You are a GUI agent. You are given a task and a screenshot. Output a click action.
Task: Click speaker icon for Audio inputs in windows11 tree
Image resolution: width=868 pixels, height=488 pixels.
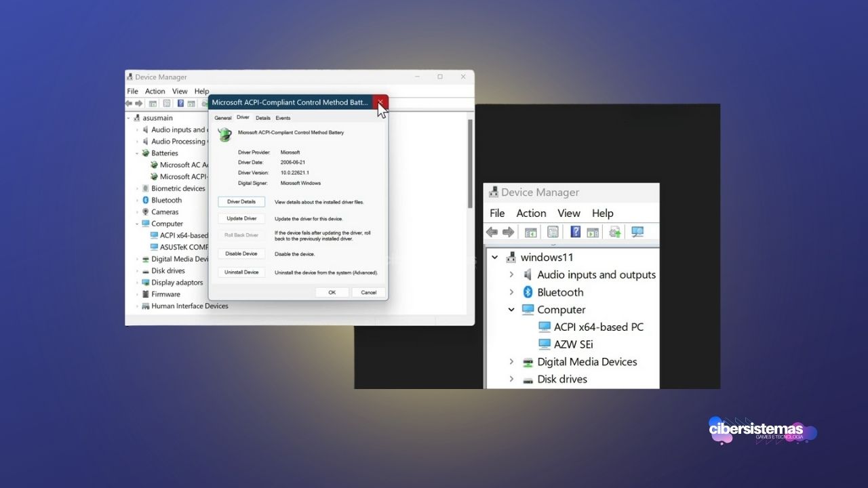pos(528,274)
